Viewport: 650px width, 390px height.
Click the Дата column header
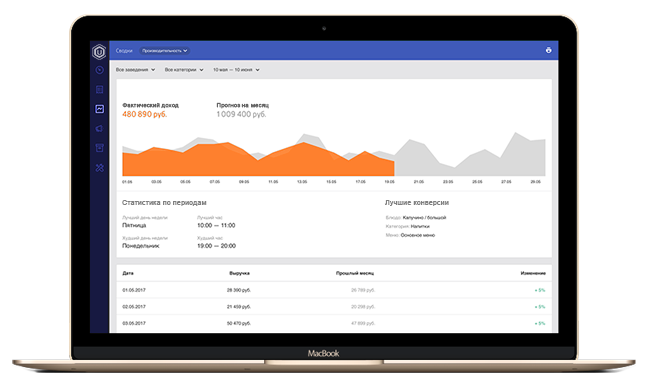[128, 273]
